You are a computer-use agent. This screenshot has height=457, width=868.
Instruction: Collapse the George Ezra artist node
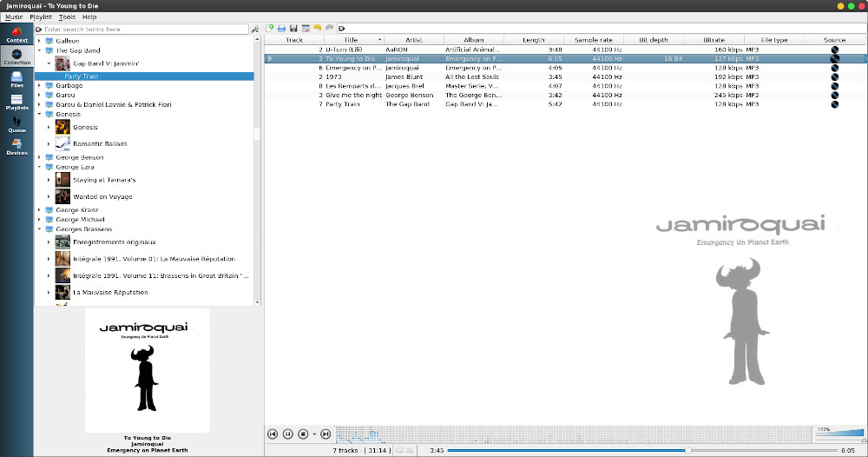pyautogui.click(x=39, y=168)
